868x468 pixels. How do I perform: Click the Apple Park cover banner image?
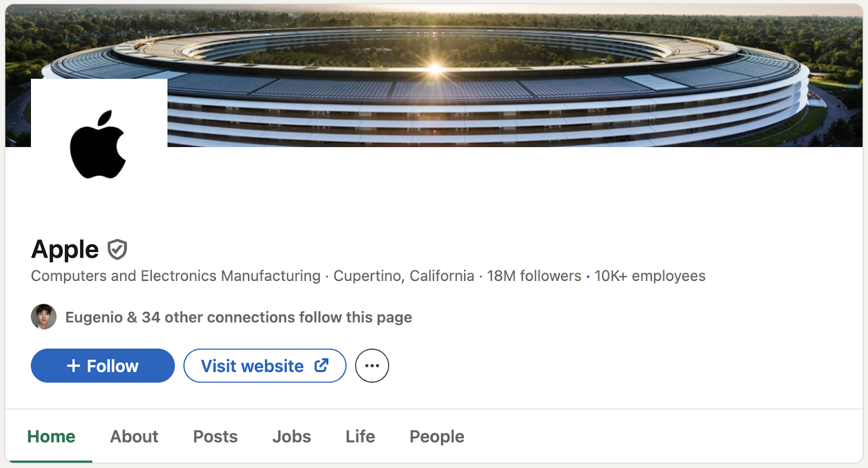click(488, 76)
